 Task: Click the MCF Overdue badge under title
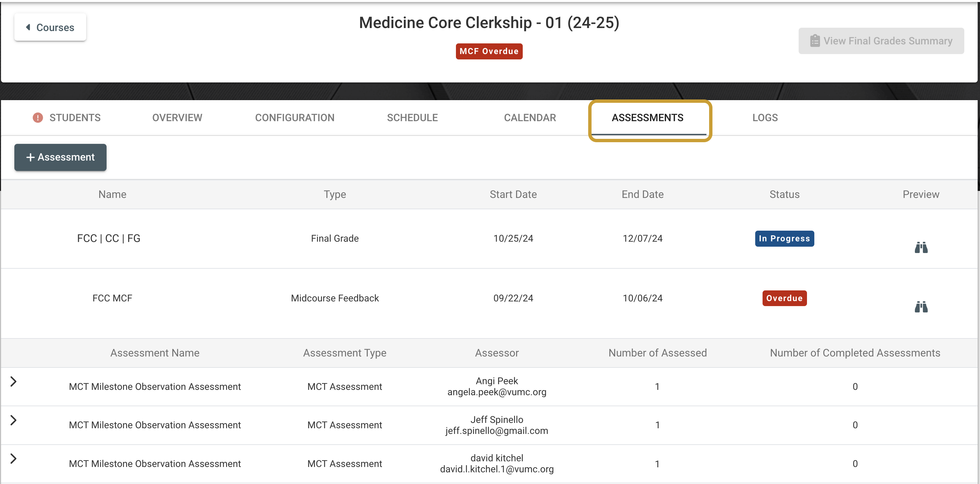(x=489, y=51)
